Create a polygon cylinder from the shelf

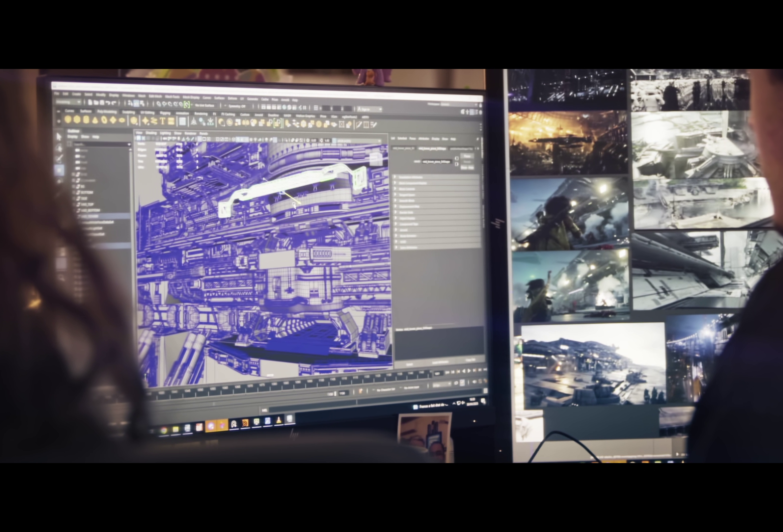click(x=86, y=120)
